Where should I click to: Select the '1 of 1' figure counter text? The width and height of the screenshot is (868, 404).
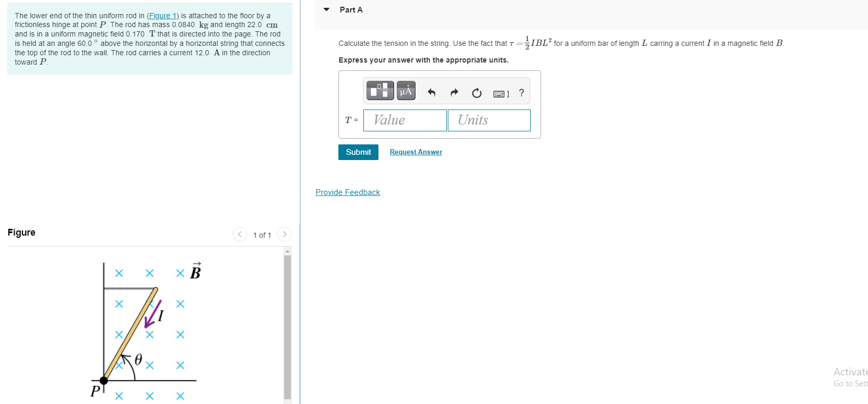262,235
